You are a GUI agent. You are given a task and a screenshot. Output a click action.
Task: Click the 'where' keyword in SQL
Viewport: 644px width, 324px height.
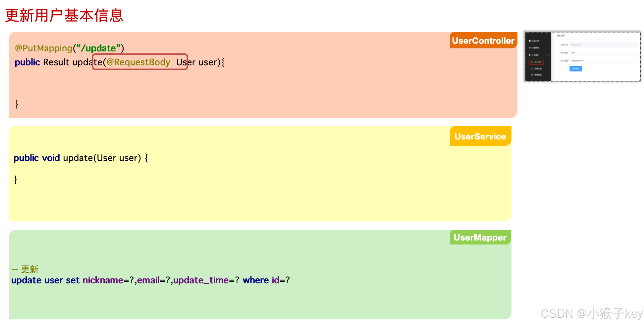tap(256, 280)
